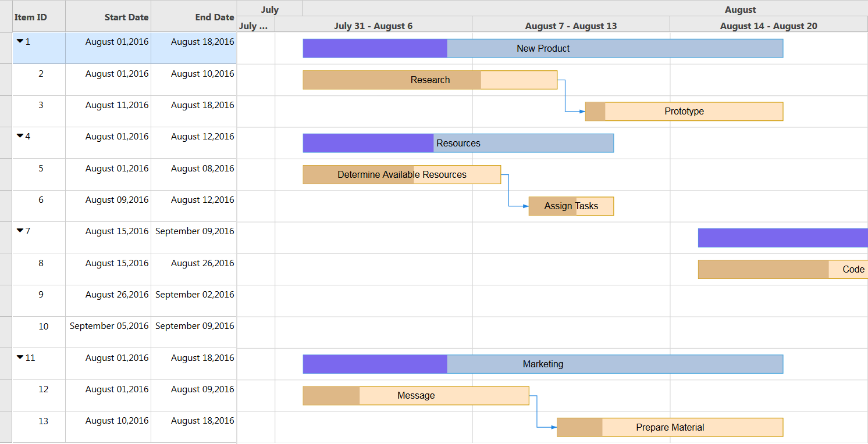Click the Start Date column header
The width and height of the screenshot is (868, 444).
click(x=108, y=16)
